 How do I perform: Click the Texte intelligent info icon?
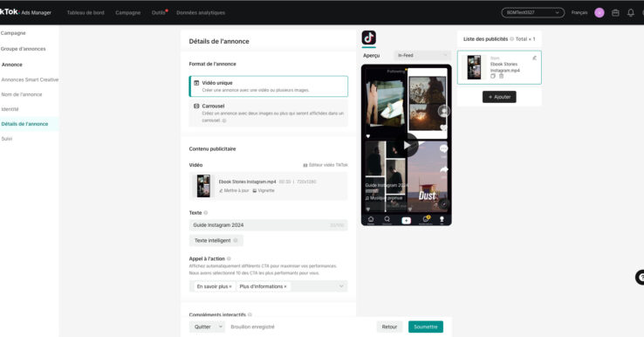click(236, 240)
